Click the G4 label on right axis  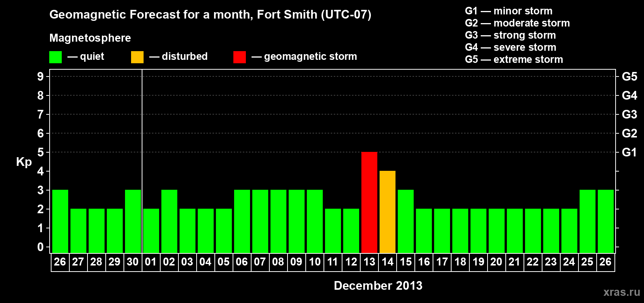[629, 95]
